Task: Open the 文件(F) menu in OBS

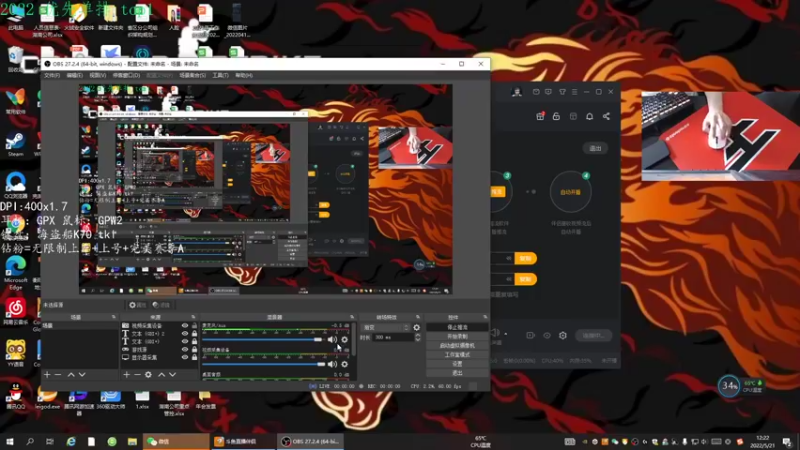Action: [52, 76]
